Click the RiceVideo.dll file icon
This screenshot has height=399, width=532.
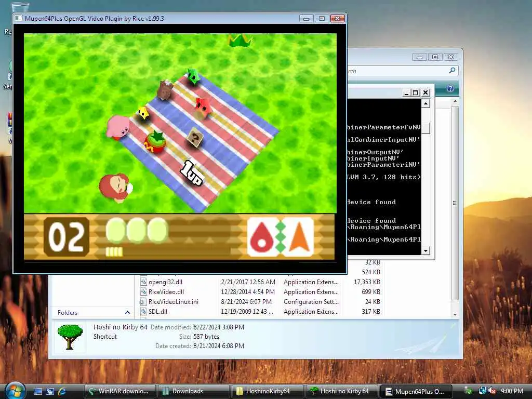pos(143,292)
